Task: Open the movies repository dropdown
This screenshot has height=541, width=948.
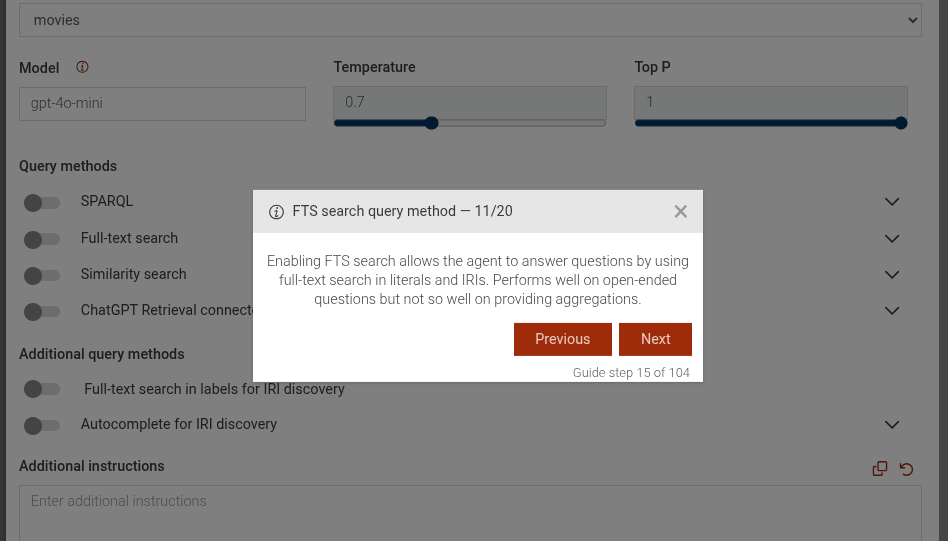Action: coord(470,20)
